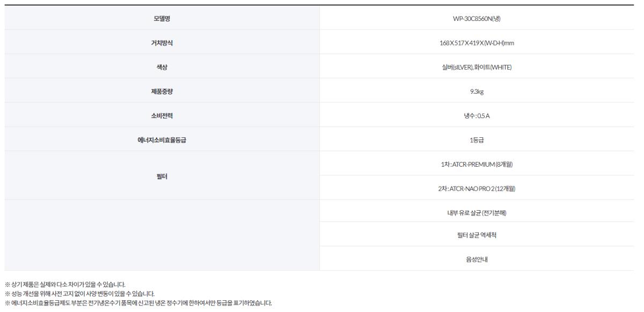
Task: Select the 168X517X419X(W-D-H)mm dimensions text
Action: (x=477, y=43)
